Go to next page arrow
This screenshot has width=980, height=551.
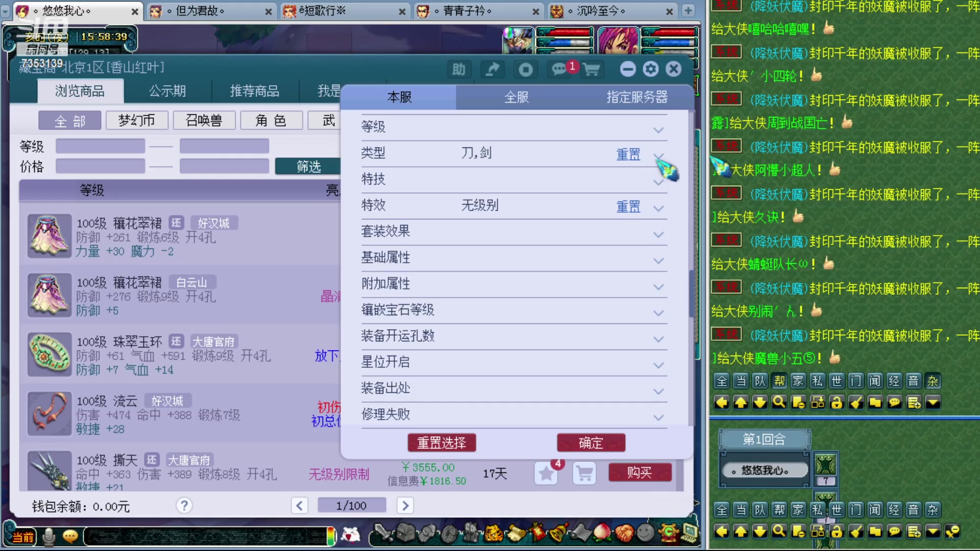pos(405,506)
